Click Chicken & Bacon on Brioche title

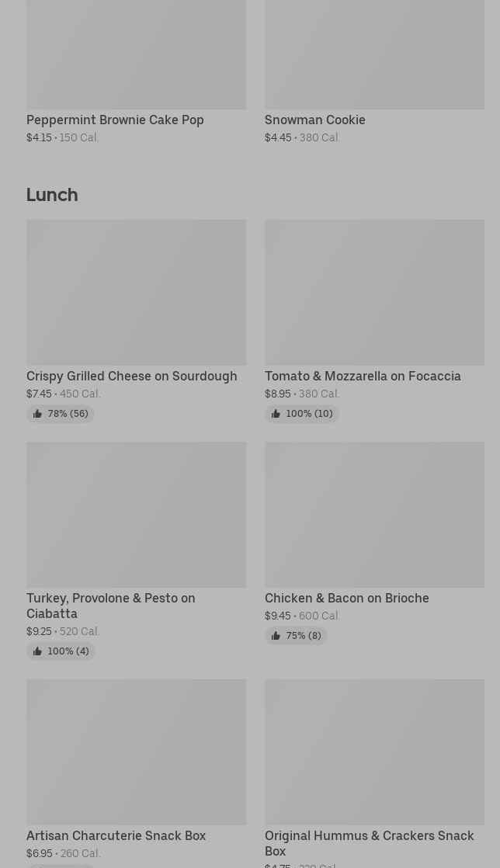click(x=346, y=599)
